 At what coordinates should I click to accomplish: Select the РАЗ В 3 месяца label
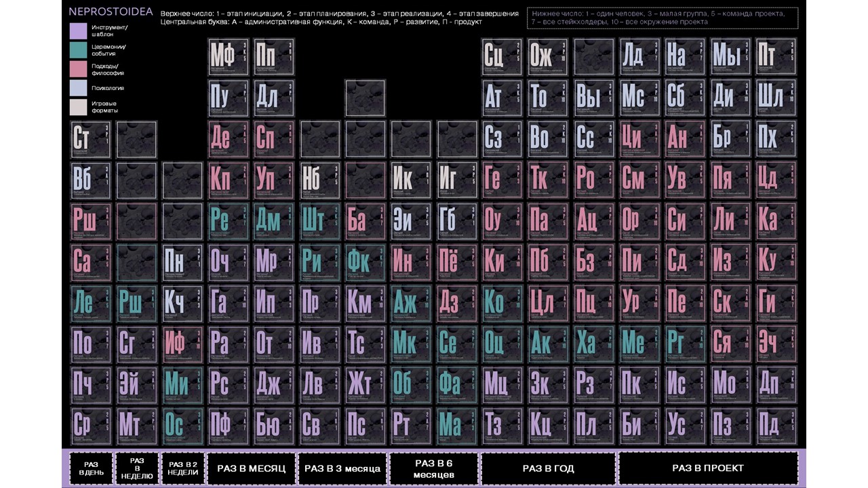click(x=343, y=468)
